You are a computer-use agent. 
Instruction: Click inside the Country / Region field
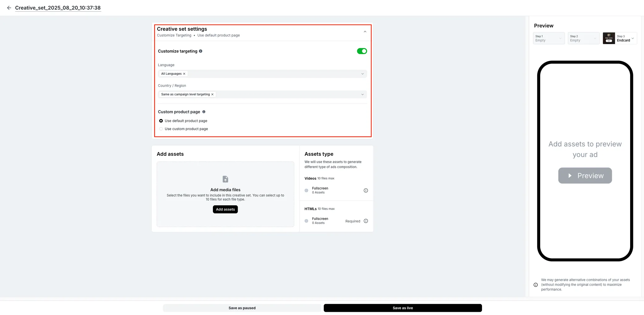click(263, 95)
